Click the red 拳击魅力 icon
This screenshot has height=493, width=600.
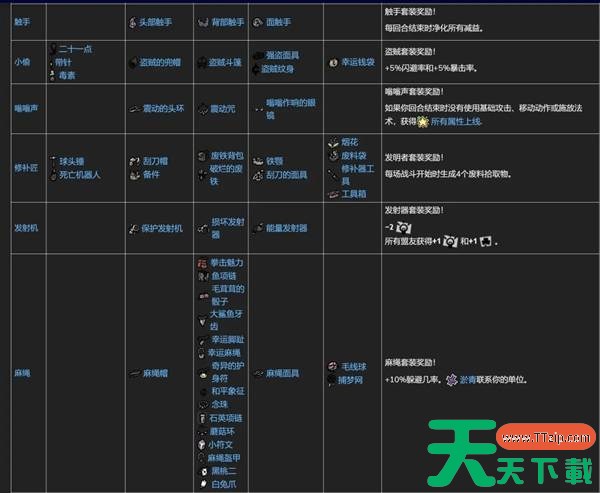[202, 263]
